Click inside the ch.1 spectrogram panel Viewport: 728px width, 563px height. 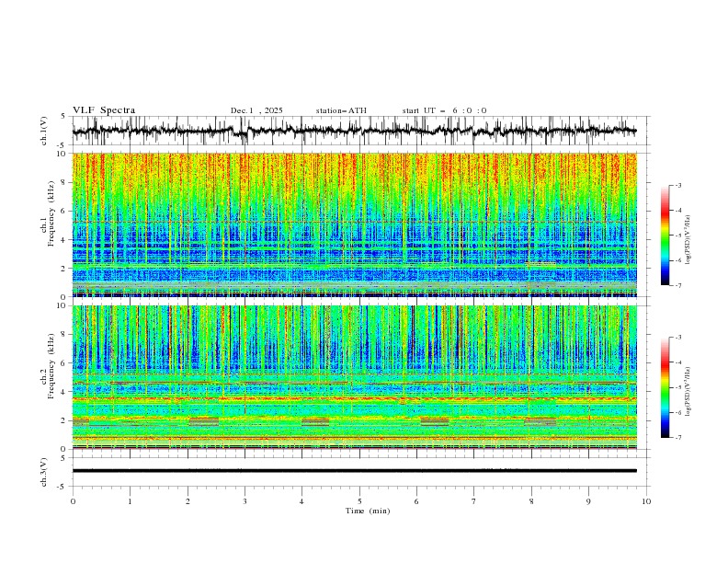point(354,224)
